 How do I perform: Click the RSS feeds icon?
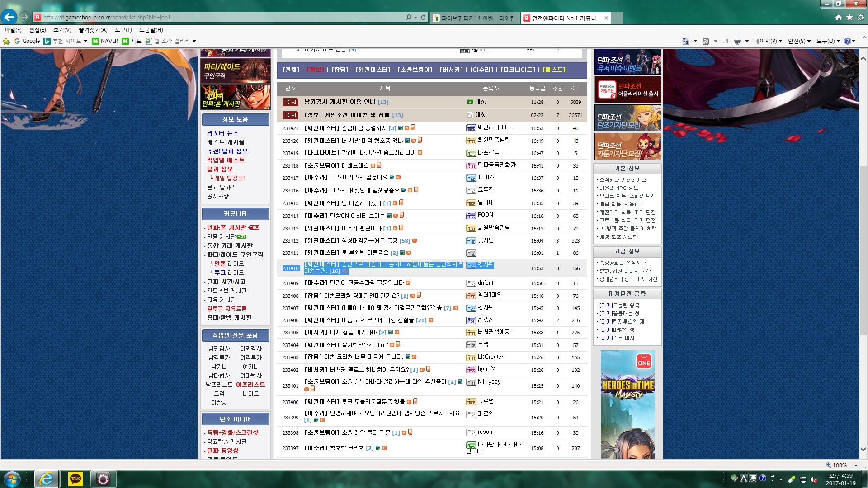(705, 41)
